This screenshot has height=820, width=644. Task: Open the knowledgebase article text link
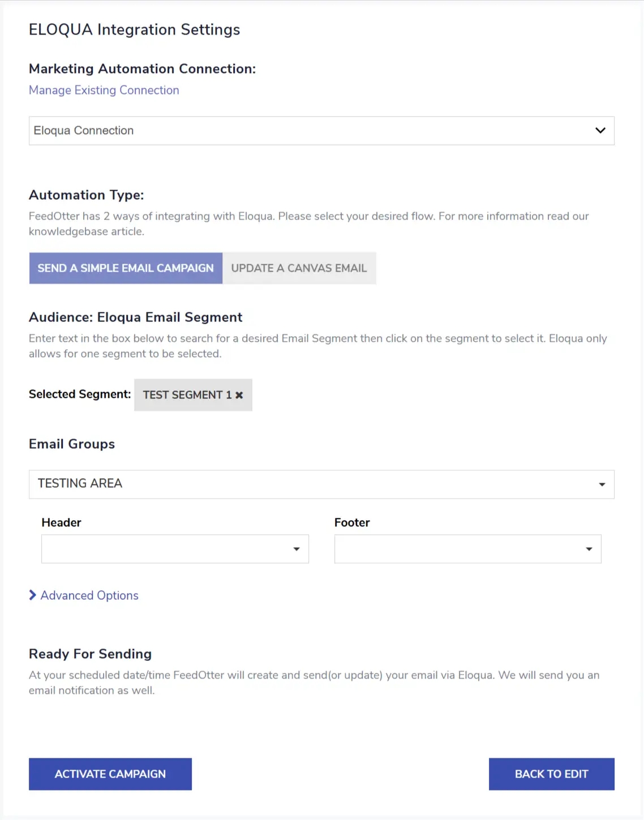86,231
